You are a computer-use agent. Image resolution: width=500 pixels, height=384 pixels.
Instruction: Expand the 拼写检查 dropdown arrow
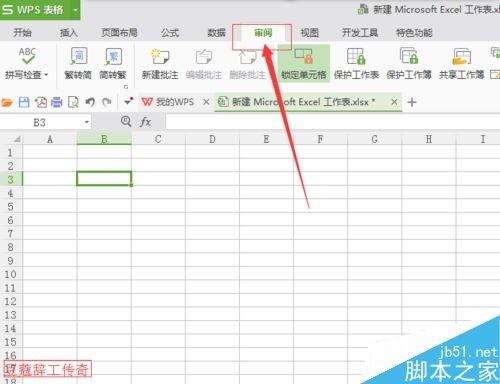[46, 75]
